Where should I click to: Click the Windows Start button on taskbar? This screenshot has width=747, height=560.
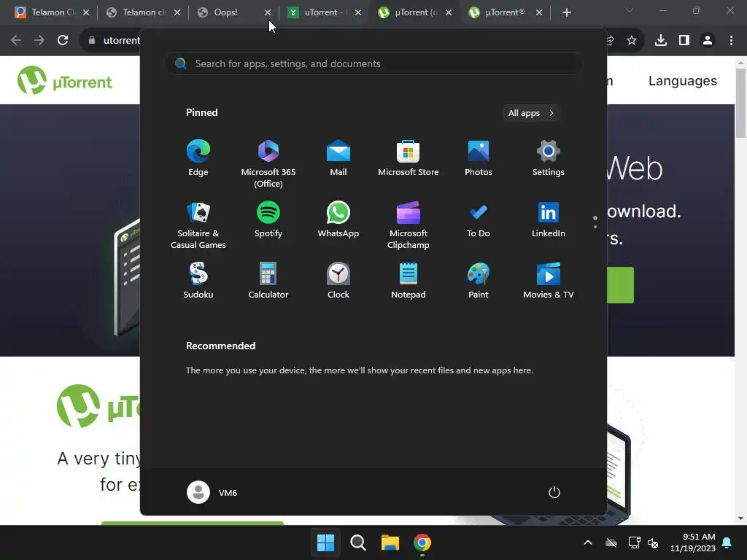[326, 542]
